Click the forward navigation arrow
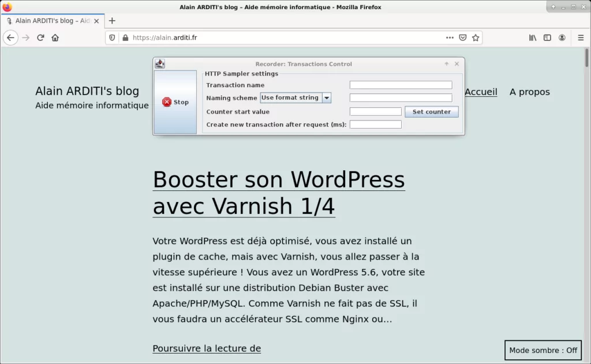Screen dimensions: 591x364 (x=25, y=37)
